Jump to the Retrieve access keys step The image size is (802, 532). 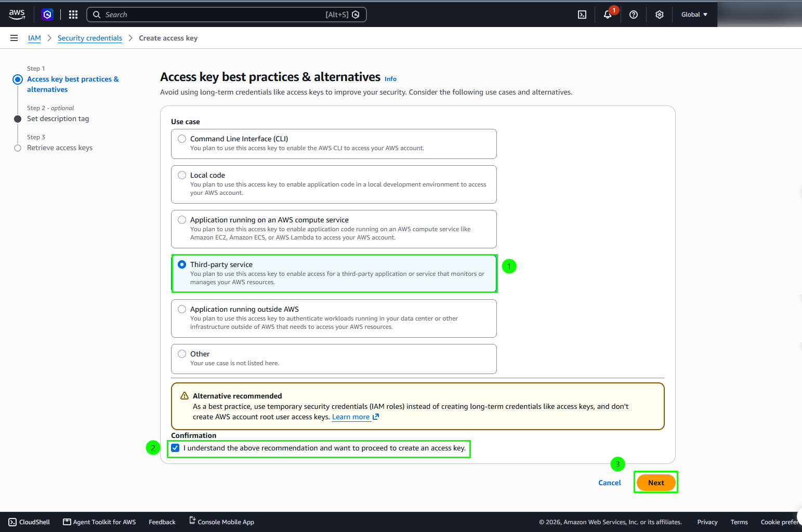point(60,148)
